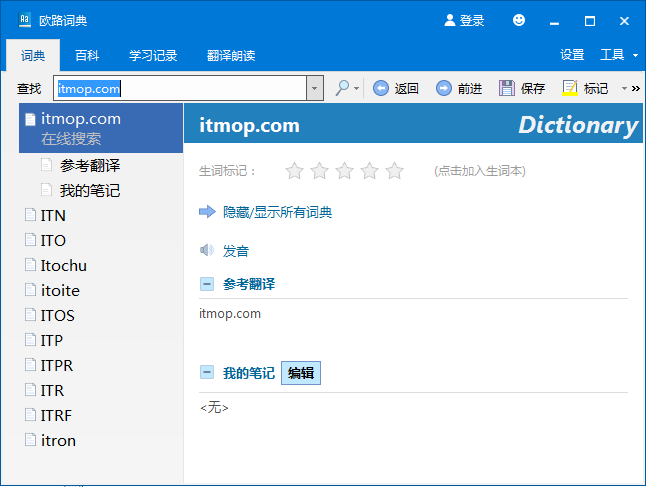Click the smiley face feedback icon

(519, 20)
